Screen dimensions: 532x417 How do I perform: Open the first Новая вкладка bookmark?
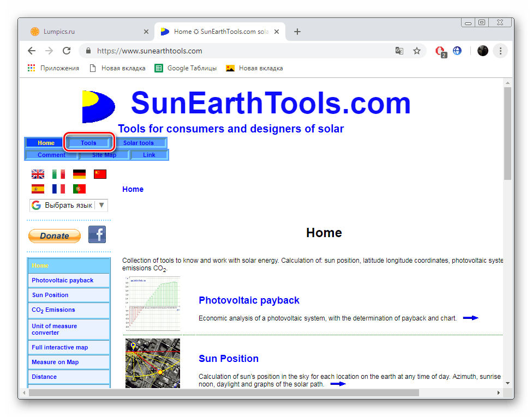click(x=117, y=68)
